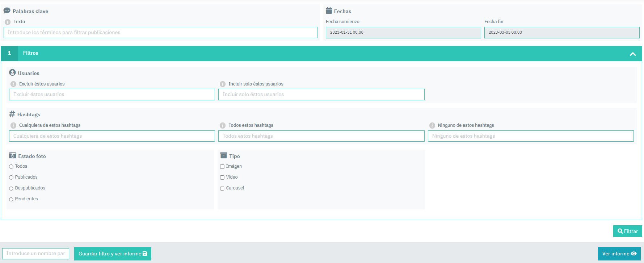This screenshot has width=644, height=263.
Task: Enable the Vídeo type checkbox
Action: coord(222,178)
